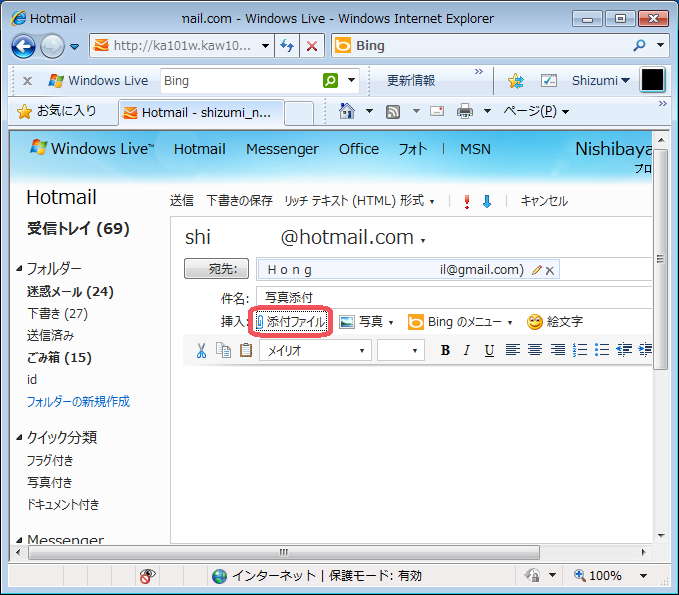This screenshot has width=679, height=595.
Task: Select the Hotmail browser tab
Action: coord(201,113)
